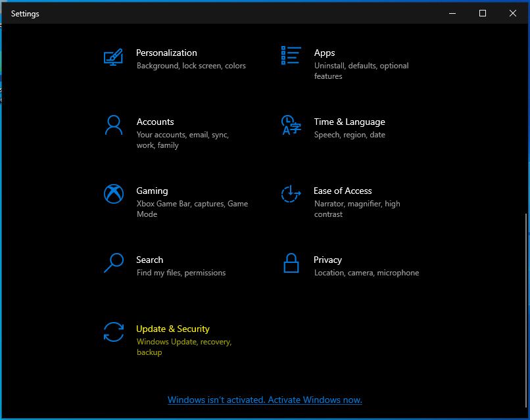This screenshot has height=420, width=530.
Task: Select the Accounts category
Action: [x=155, y=122]
